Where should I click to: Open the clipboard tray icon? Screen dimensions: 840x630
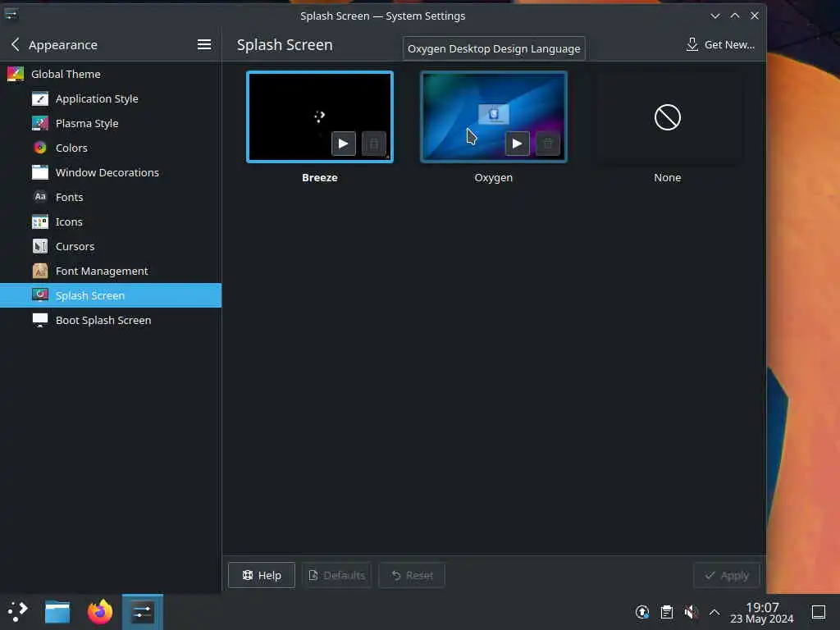667,612
